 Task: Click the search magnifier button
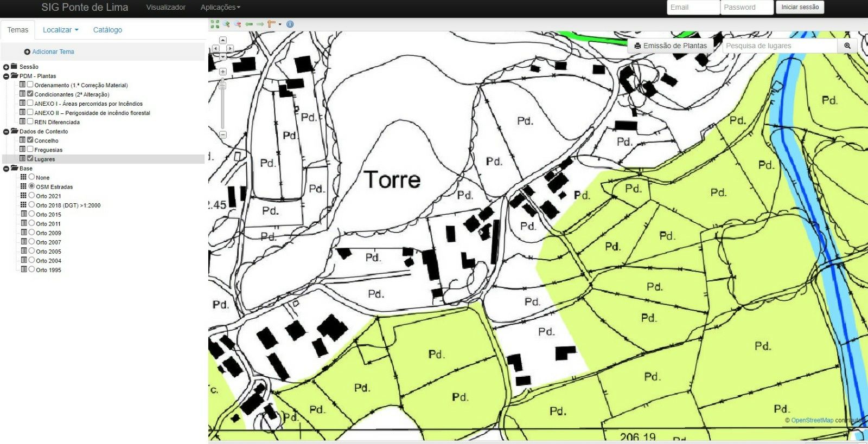tap(847, 46)
